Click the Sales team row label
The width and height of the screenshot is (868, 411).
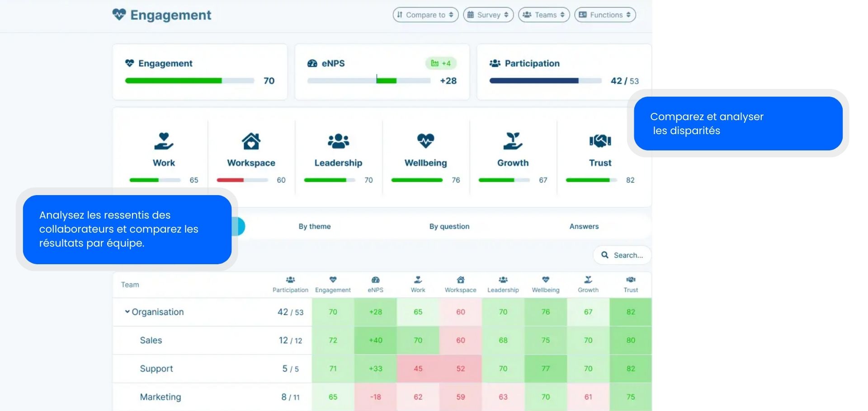pyautogui.click(x=151, y=340)
